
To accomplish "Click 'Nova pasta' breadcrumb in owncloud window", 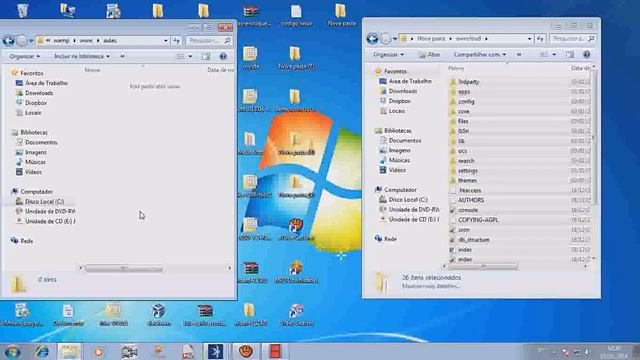I will point(431,38).
